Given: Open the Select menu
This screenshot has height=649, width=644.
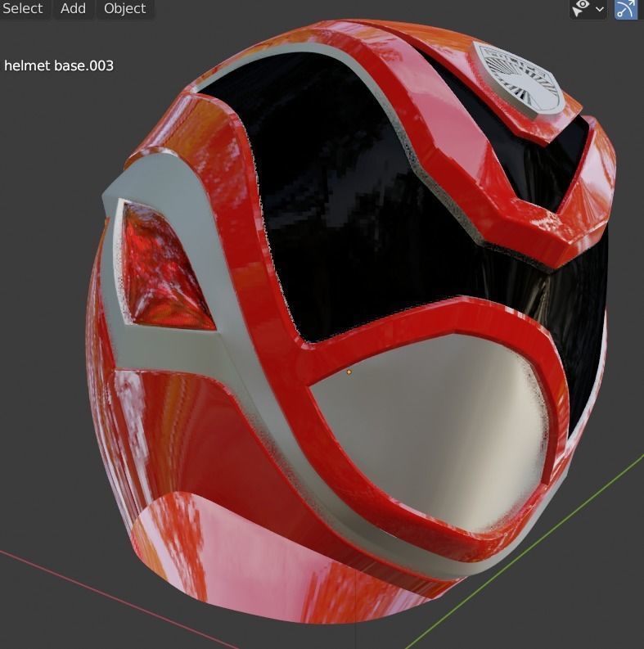Looking at the screenshot, I should (23, 9).
